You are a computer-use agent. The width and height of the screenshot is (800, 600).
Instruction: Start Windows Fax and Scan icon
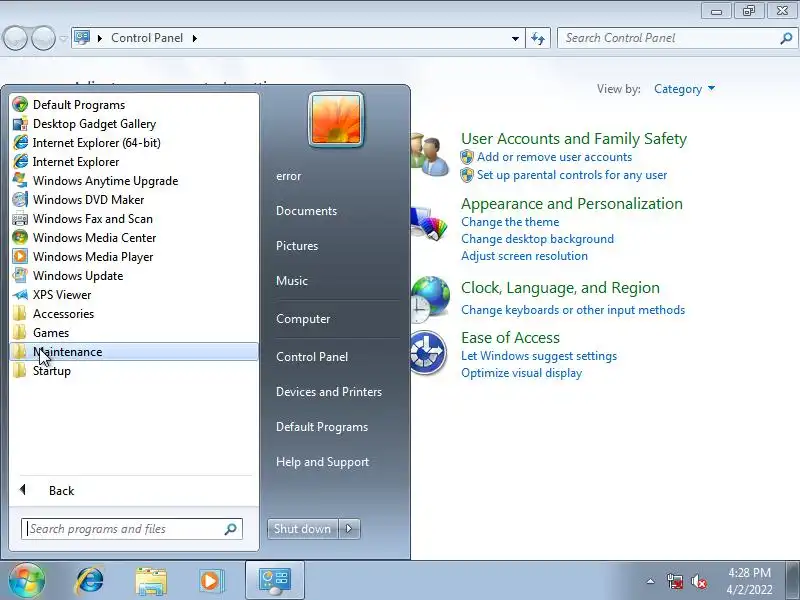(x=20, y=218)
